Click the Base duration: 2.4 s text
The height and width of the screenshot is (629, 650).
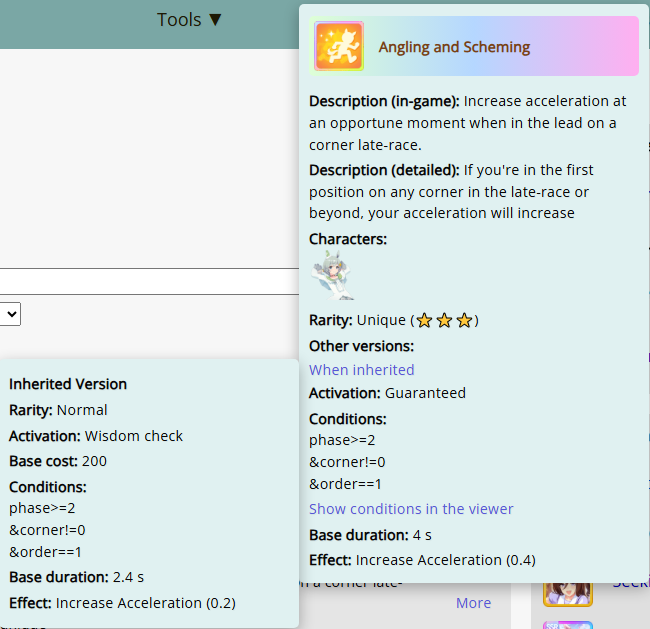pos(76,577)
